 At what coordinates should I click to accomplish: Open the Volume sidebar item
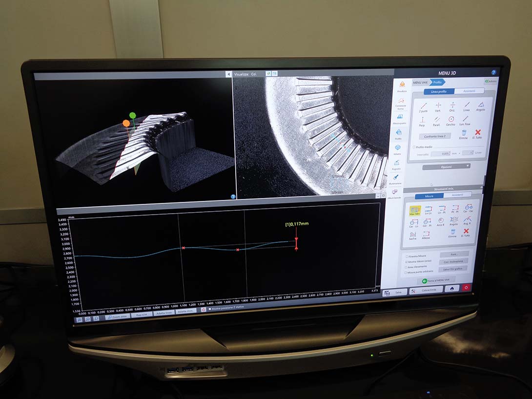[x=398, y=149]
